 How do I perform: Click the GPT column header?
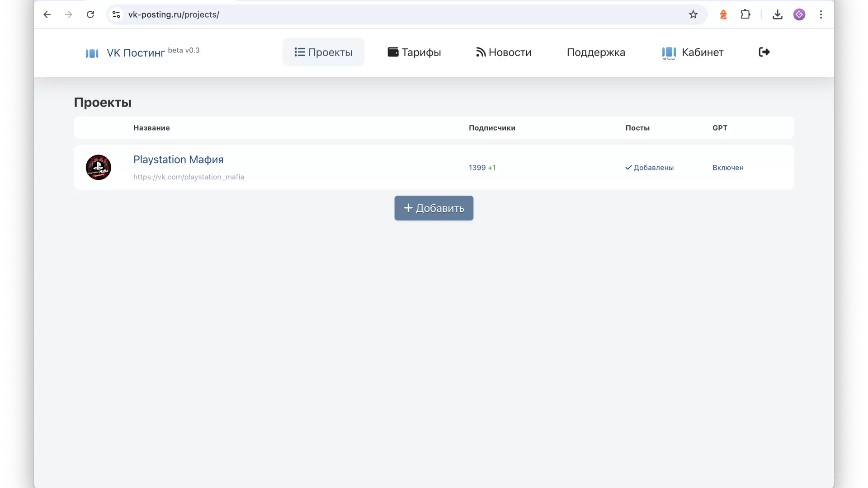coord(720,128)
